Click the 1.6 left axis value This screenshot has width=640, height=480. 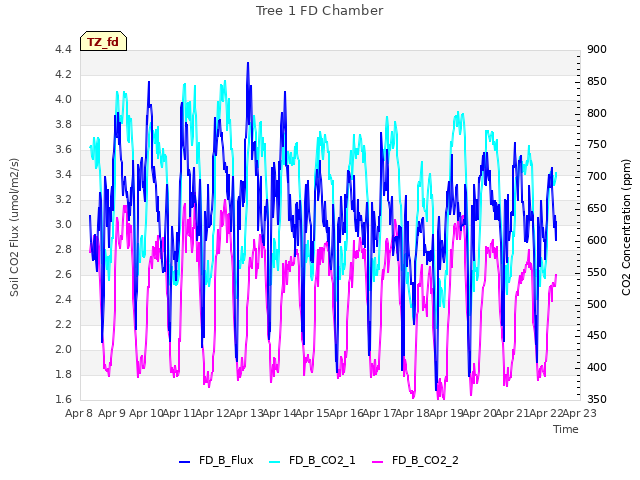pos(63,399)
